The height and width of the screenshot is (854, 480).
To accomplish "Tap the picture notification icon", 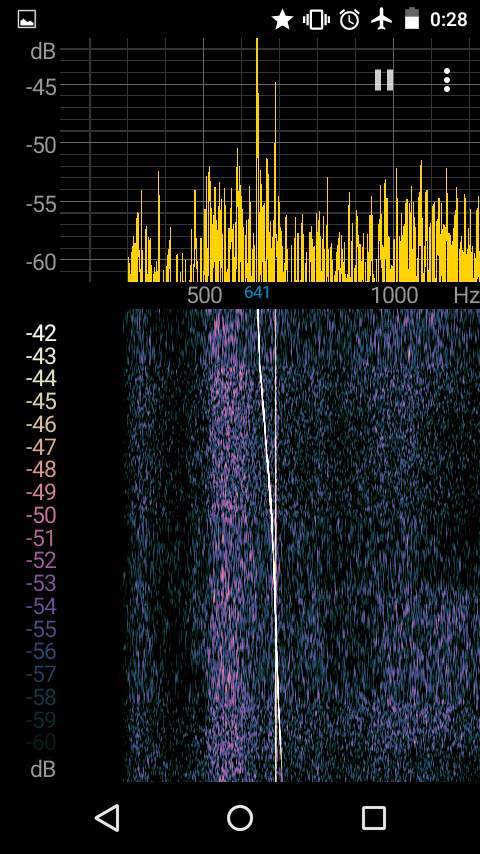I will [x=27, y=20].
